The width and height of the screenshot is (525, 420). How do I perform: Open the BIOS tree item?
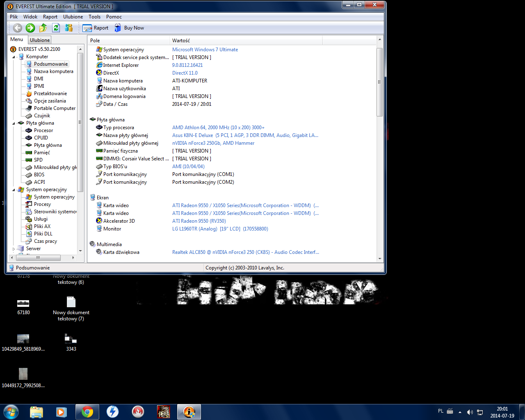tap(39, 175)
